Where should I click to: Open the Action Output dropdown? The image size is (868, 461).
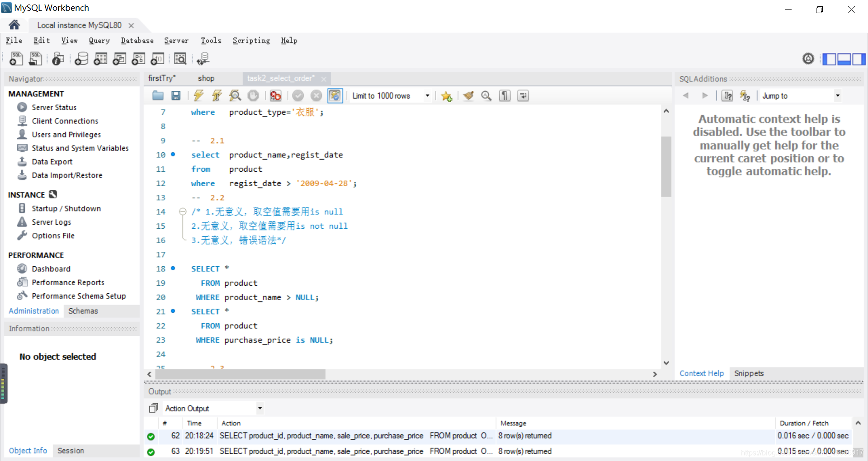coord(259,408)
